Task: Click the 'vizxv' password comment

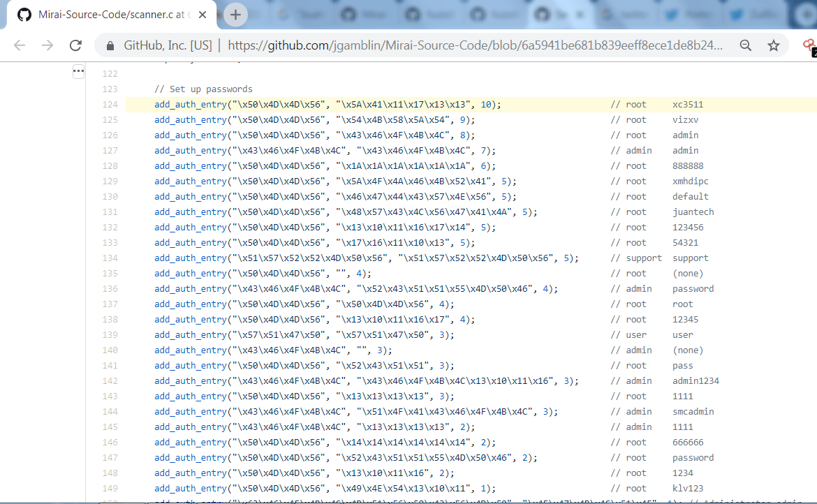Action: (685, 120)
